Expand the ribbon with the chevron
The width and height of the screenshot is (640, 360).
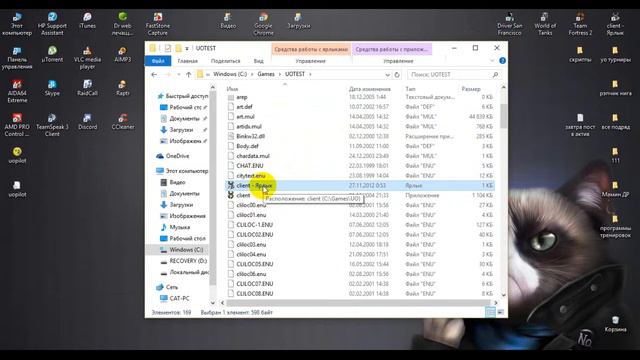tap(492, 61)
